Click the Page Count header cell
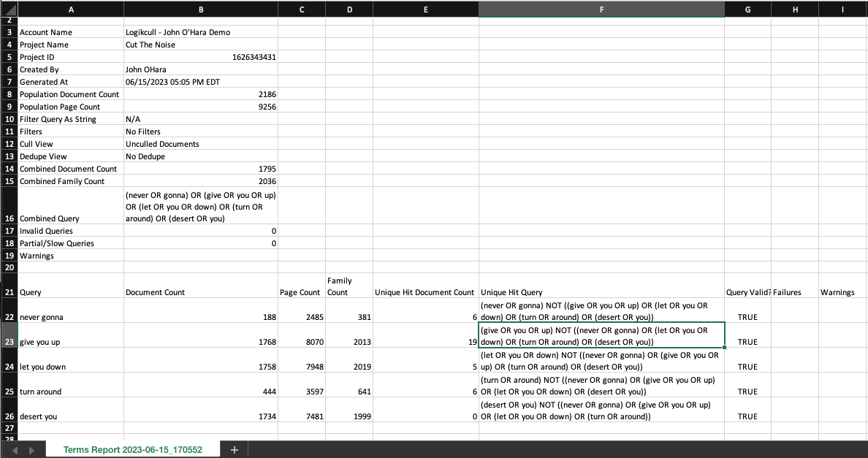Image resolution: width=868 pixels, height=458 pixels. click(x=302, y=286)
